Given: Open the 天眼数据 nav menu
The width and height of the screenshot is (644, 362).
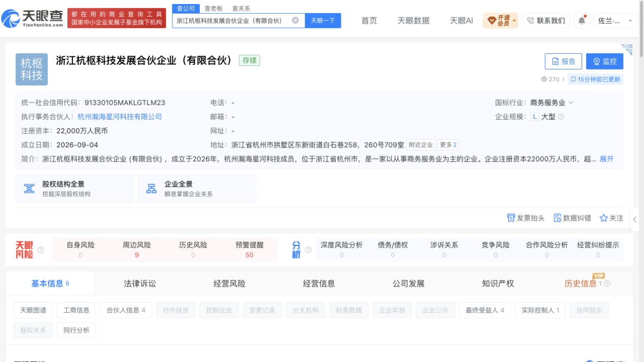Looking at the screenshot, I should (413, 20).
